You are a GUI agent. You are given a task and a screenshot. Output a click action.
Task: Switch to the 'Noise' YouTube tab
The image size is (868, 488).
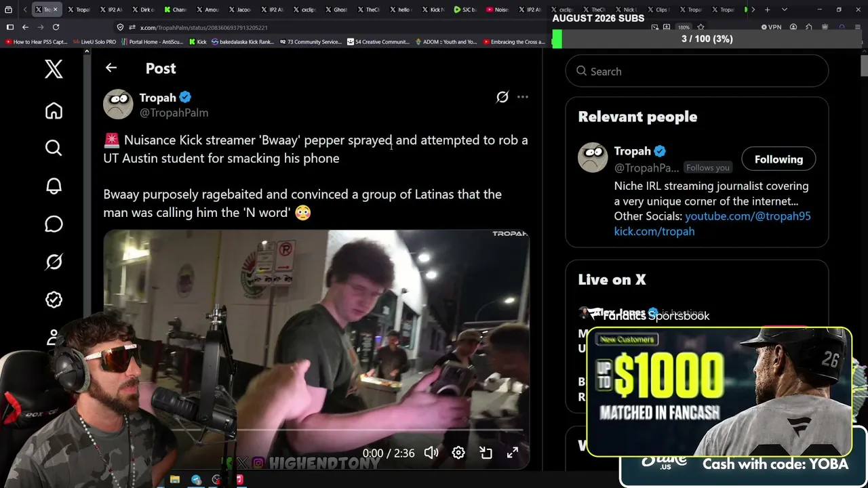point(497,9)
